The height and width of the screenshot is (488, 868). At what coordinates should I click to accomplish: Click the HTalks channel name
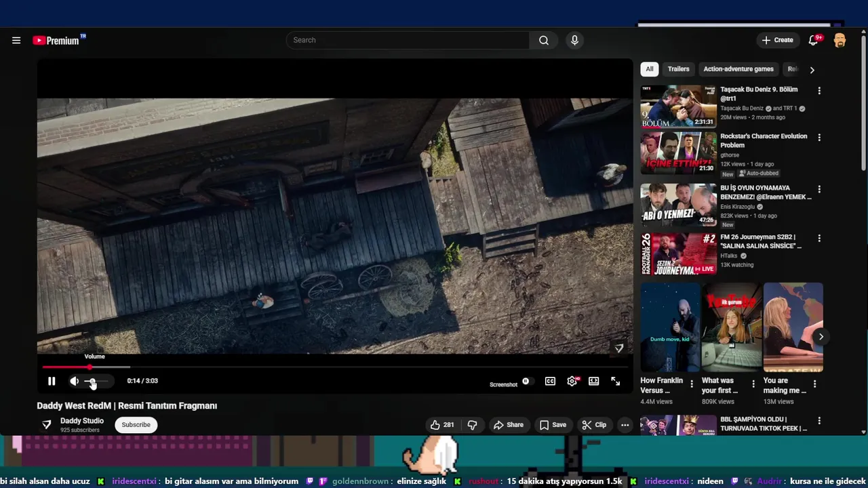729,256
